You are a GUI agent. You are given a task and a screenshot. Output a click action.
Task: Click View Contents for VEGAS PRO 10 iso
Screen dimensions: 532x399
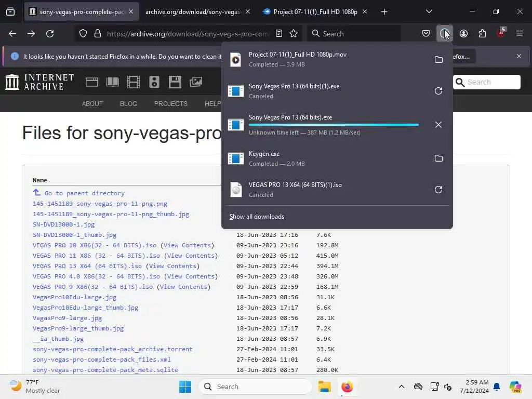[187, 245]
